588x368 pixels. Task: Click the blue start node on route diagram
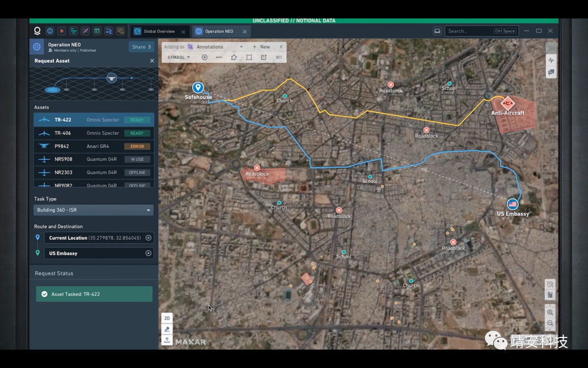[x=52, y=90]
